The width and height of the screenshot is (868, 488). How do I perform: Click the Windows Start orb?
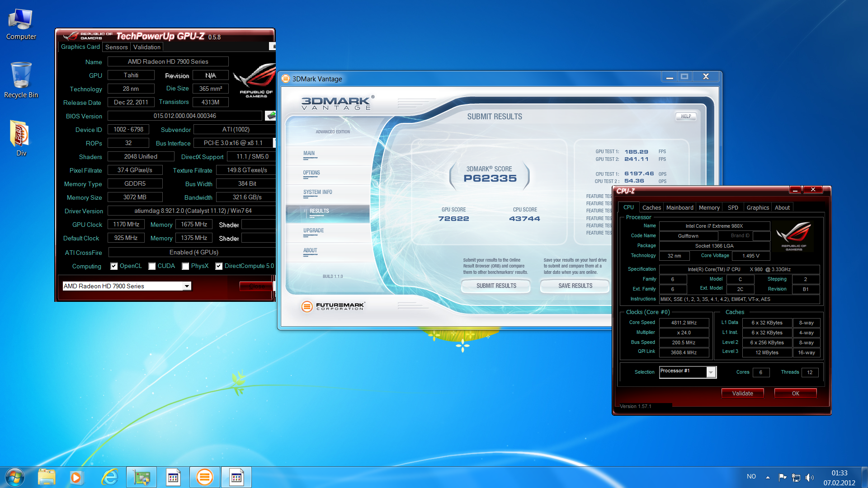pos(14,477)
